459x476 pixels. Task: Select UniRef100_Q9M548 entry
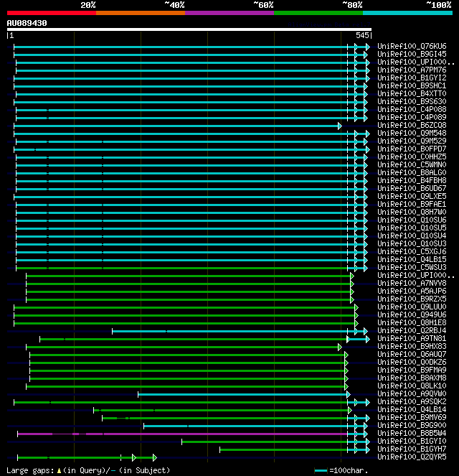click(x=412, y=133)
